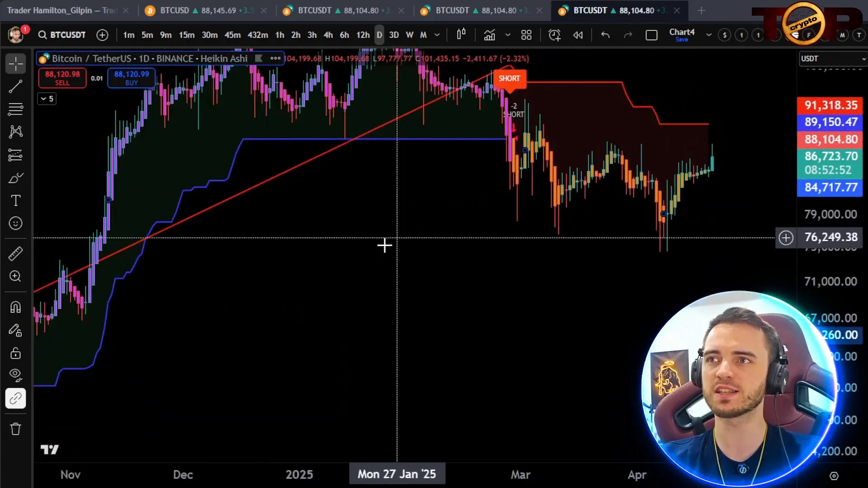Create an alert with clock icon
The height and width of the screenshot is (488, 868).
pyautogui.click(x=554, y=35)
